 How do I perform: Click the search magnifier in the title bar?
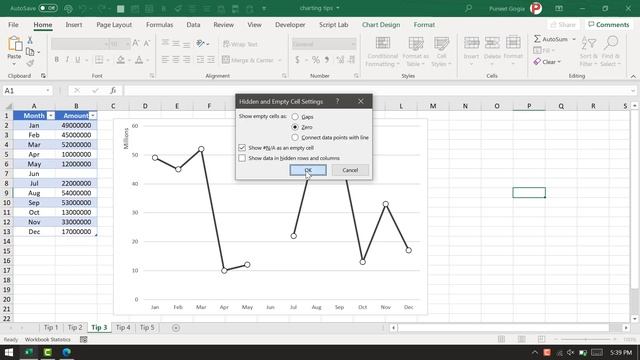click(x=469, y=8)
